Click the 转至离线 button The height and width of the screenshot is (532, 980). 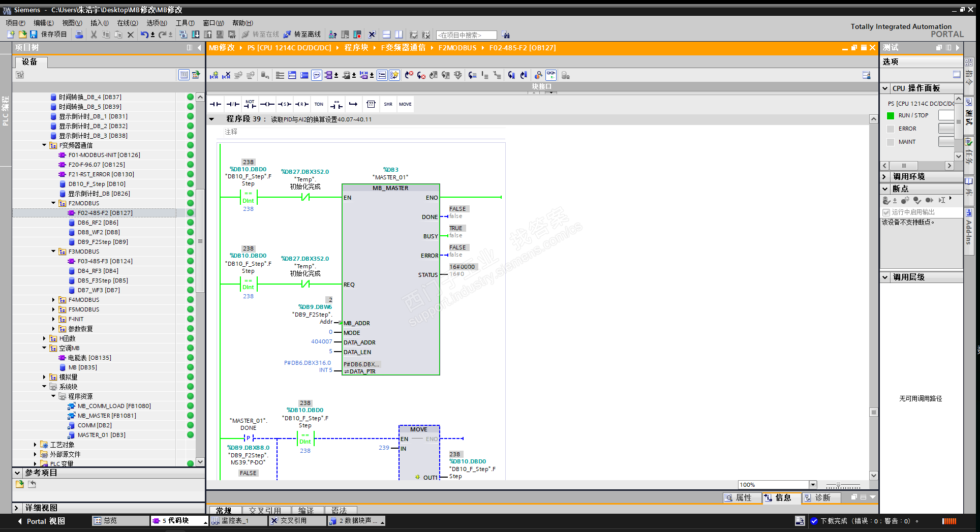point(302,35)
